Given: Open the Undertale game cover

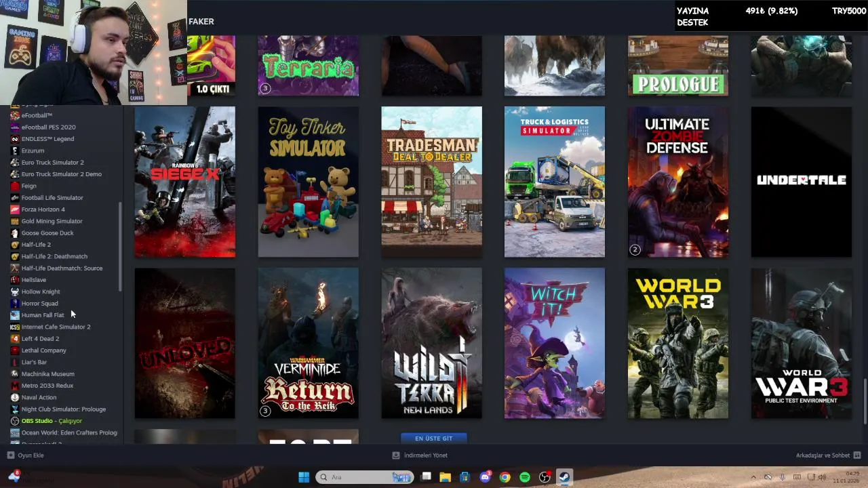Looking at the screenshot, I should click(x=802, y=182).
